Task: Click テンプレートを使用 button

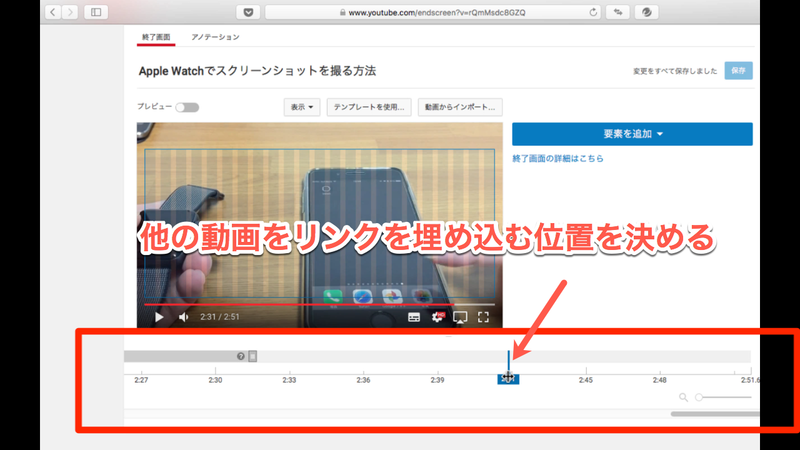Action: 369,107
